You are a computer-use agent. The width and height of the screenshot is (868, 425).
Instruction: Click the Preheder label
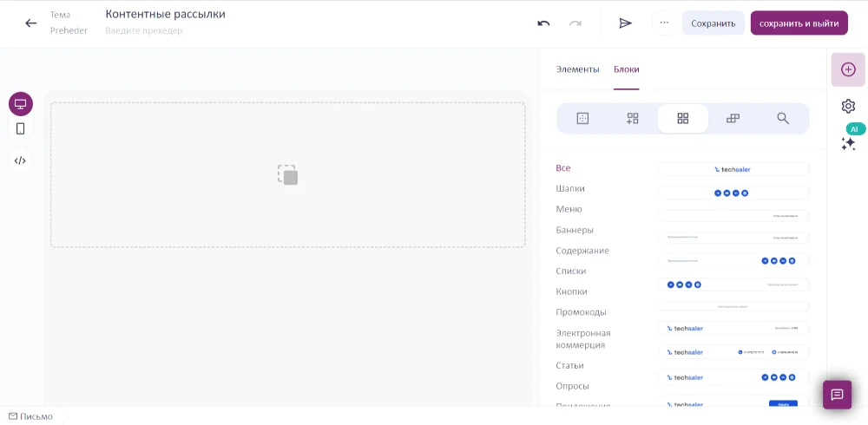pyautogui.click(x=69, y=30)
